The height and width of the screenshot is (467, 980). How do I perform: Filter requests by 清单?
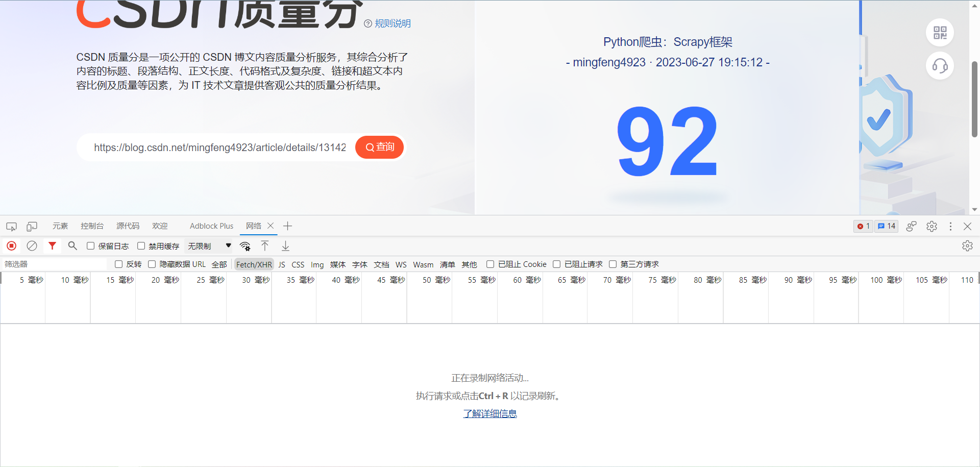tap(448, 264)
